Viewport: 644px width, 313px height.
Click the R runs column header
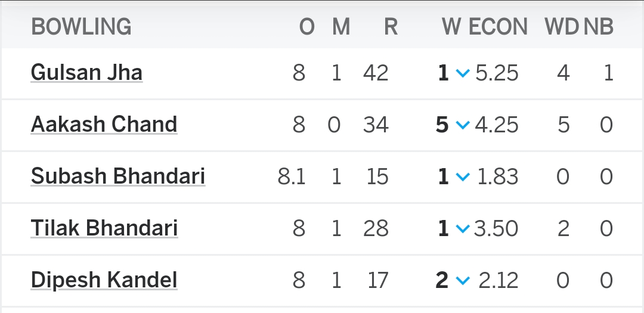(391, 27)
